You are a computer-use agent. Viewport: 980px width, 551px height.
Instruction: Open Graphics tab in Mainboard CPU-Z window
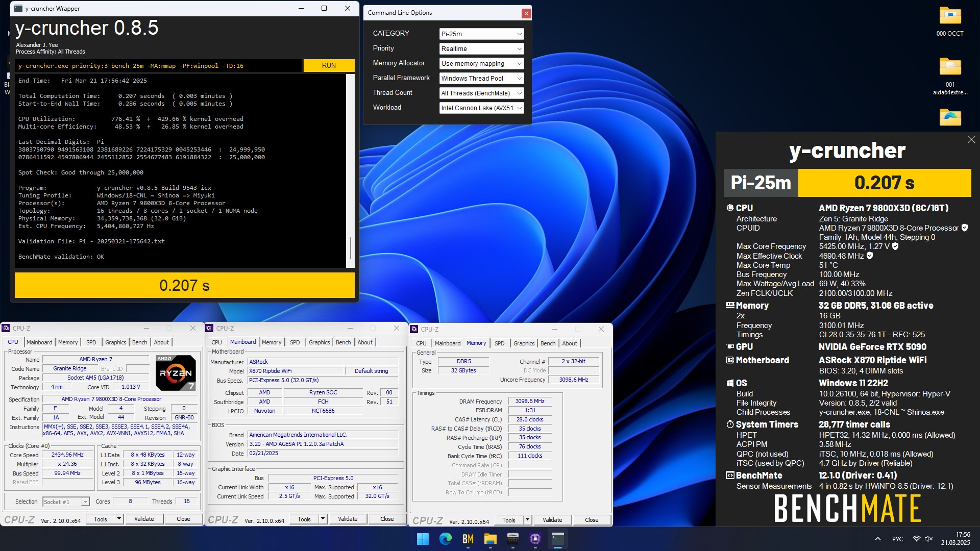tap(320, 342)
